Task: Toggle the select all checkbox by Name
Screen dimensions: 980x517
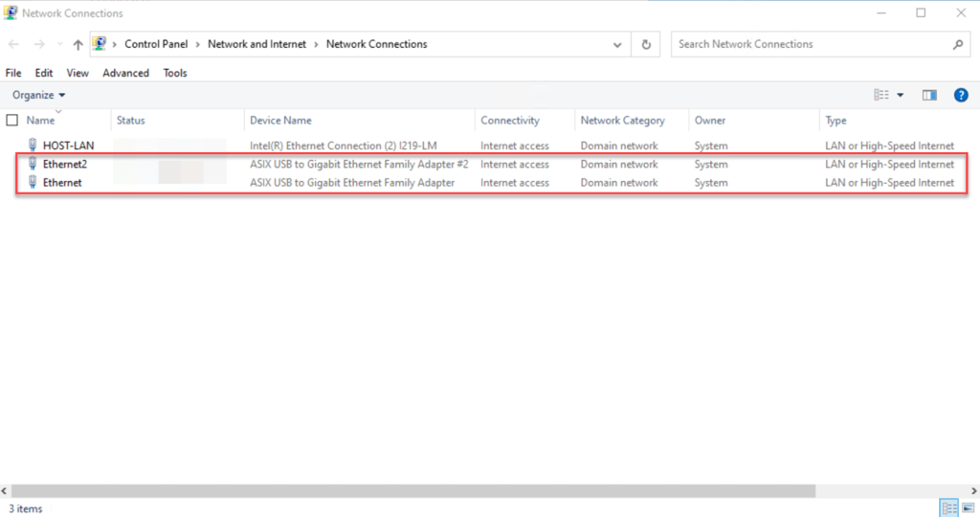Action: (12, 121)
